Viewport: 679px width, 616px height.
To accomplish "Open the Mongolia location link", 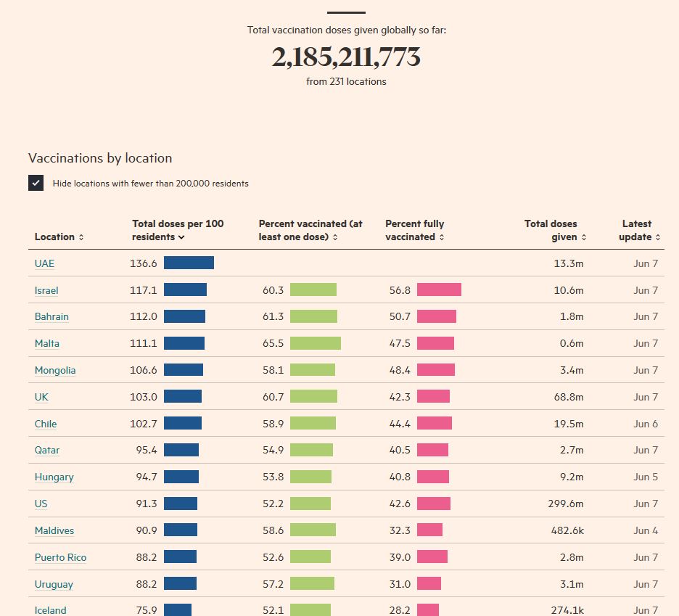I will pos(55,370).
